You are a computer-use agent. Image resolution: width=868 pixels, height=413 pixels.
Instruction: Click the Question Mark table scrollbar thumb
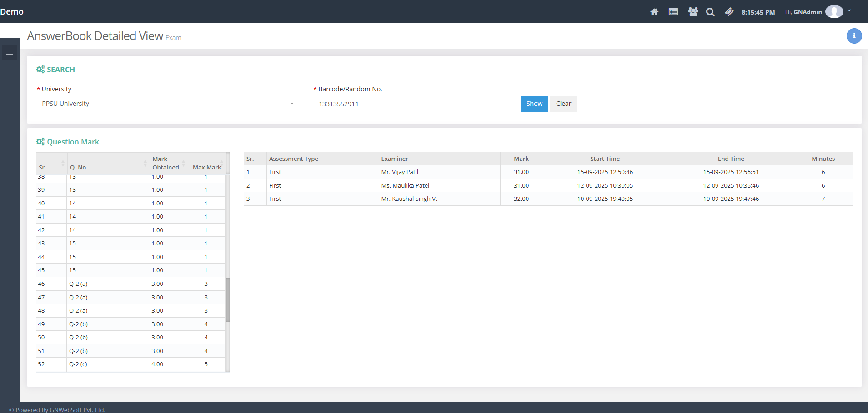[x=228, y=300]
